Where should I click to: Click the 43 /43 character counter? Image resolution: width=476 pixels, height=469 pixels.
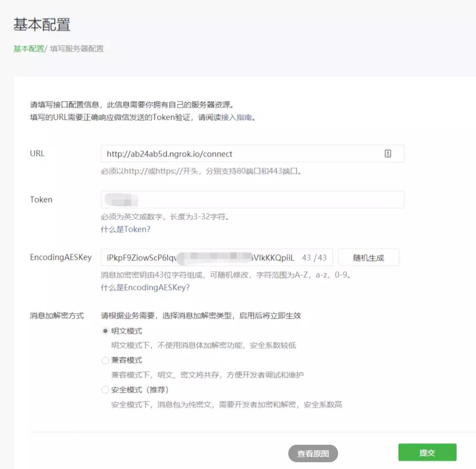tap(314, 258)
